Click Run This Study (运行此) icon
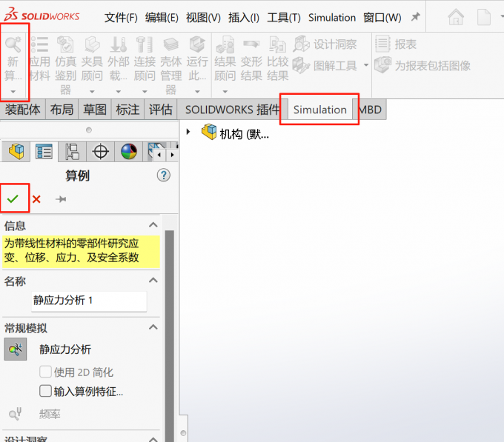This screenshot has height=442, width=504. coord(197,44)
